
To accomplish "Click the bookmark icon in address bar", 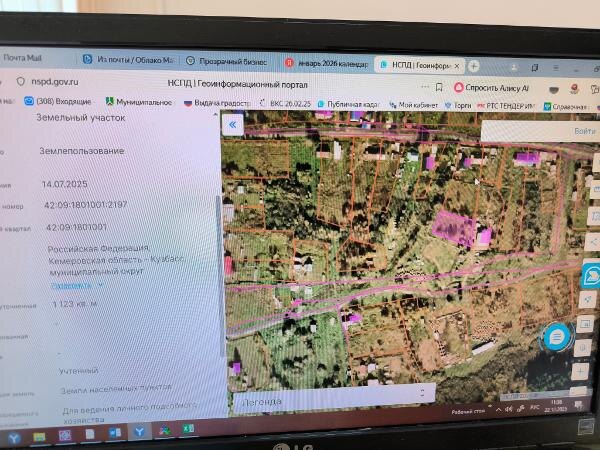I will pyautogui.click(x=439, y=87).
